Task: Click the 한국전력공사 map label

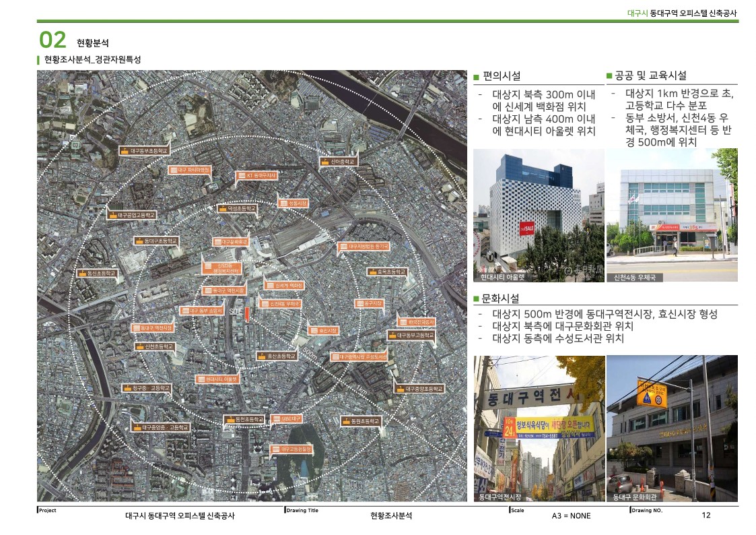Action: pos(416,322)
